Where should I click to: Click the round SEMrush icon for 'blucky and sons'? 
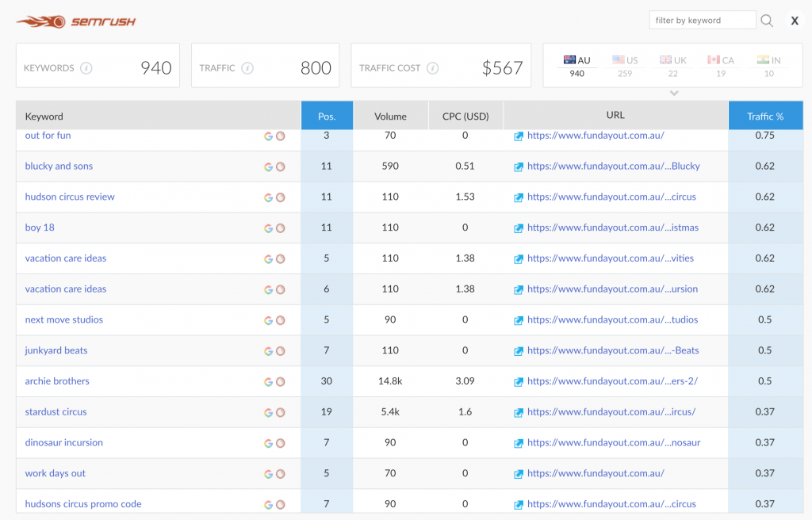click(x=280, y=166)
